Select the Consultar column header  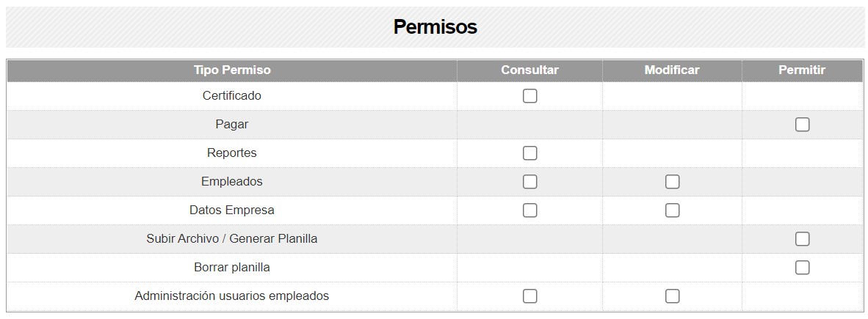(529, 70)
